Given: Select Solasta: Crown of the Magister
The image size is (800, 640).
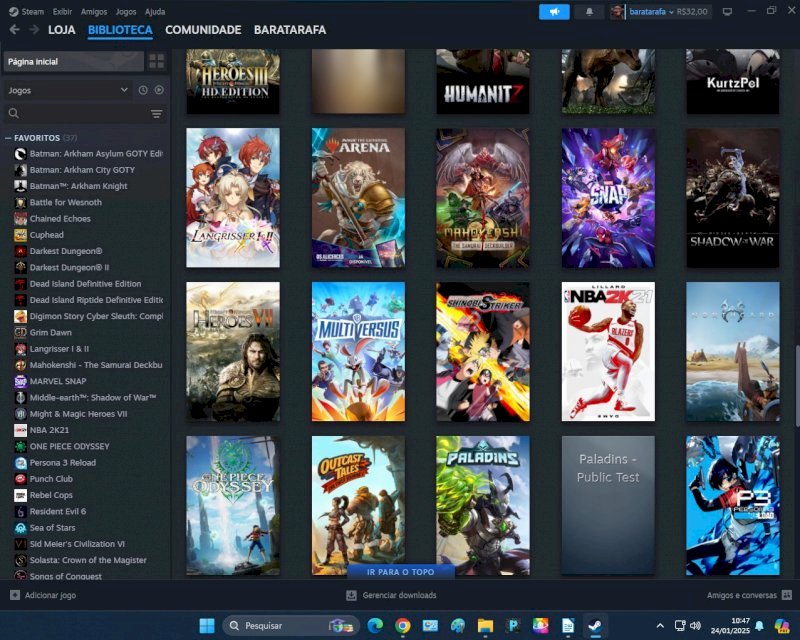Looking at the screenshot, I should tap(88, 560).
